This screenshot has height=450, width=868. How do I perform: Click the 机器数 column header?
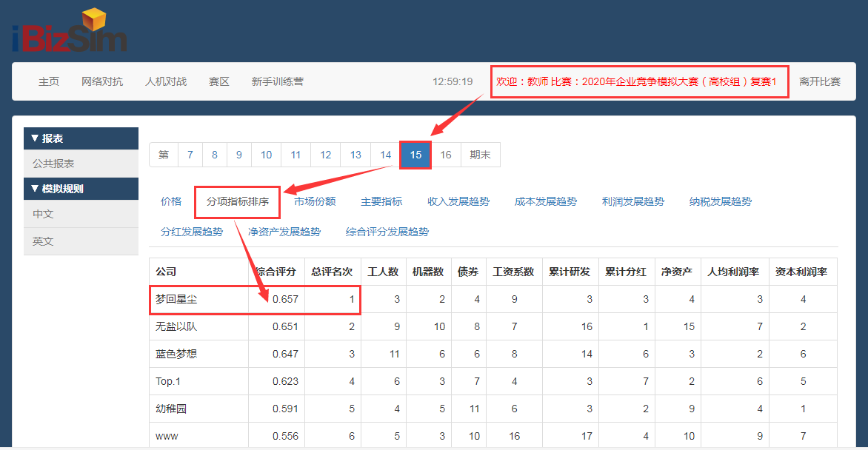click(x=428, y=272)
